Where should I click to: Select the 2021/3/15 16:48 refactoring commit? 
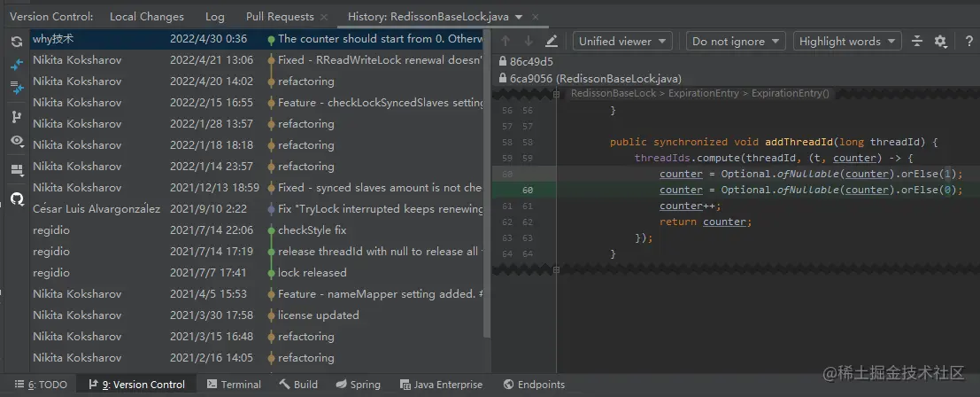click(x=256, y=337)
